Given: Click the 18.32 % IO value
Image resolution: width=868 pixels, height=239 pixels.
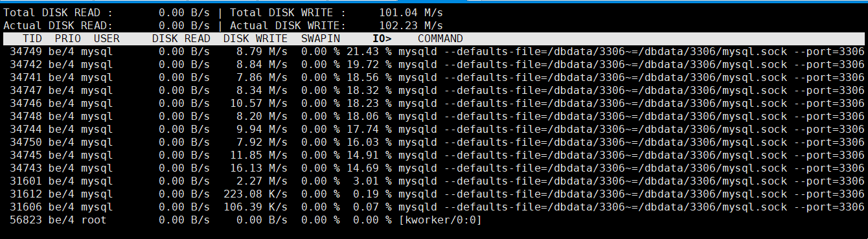Looking at the screenshot, I should (369, 91).
